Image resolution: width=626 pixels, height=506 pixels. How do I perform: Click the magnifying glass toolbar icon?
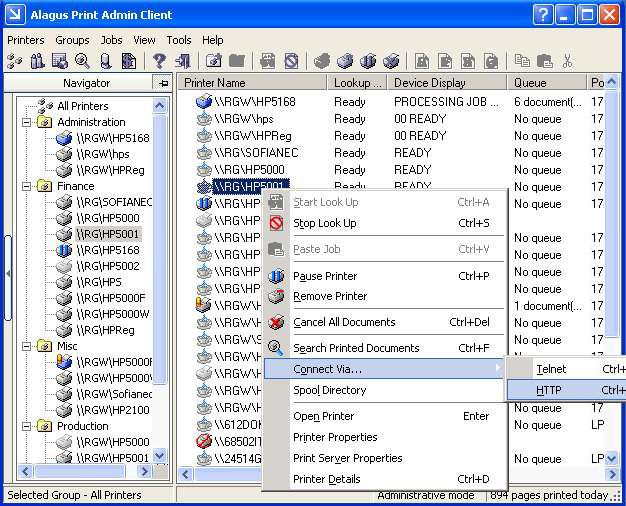(82, 61)
